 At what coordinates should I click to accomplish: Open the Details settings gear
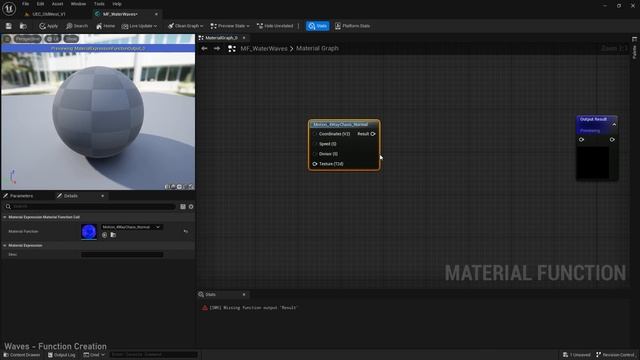pyautogui.click(x=191, y=207)
